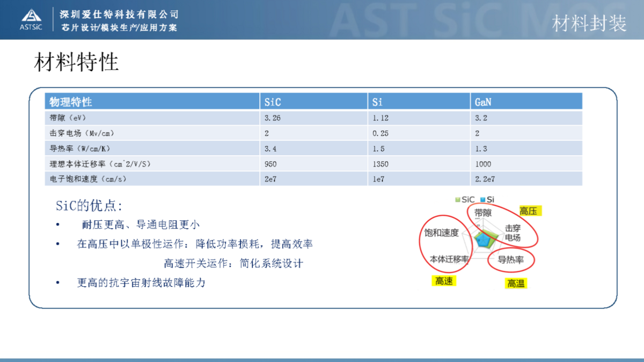Click the ASTSiC logo in the header

31,19
